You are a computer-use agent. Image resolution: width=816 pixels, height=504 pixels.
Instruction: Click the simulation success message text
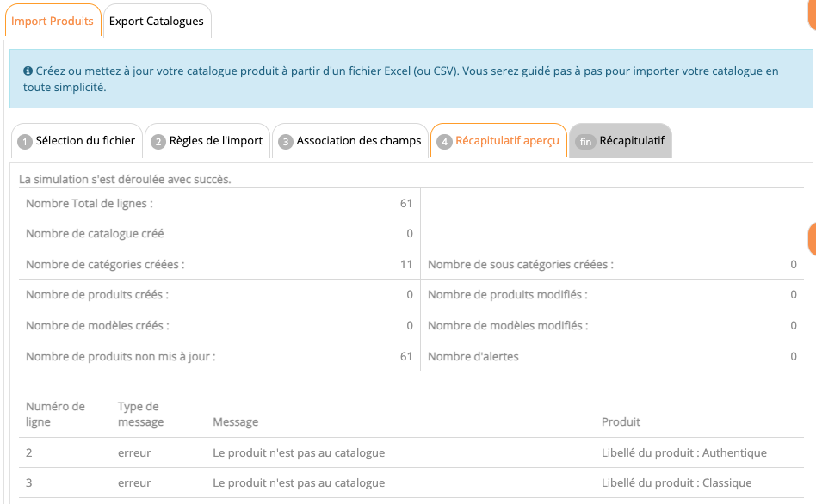click(125, 180)
